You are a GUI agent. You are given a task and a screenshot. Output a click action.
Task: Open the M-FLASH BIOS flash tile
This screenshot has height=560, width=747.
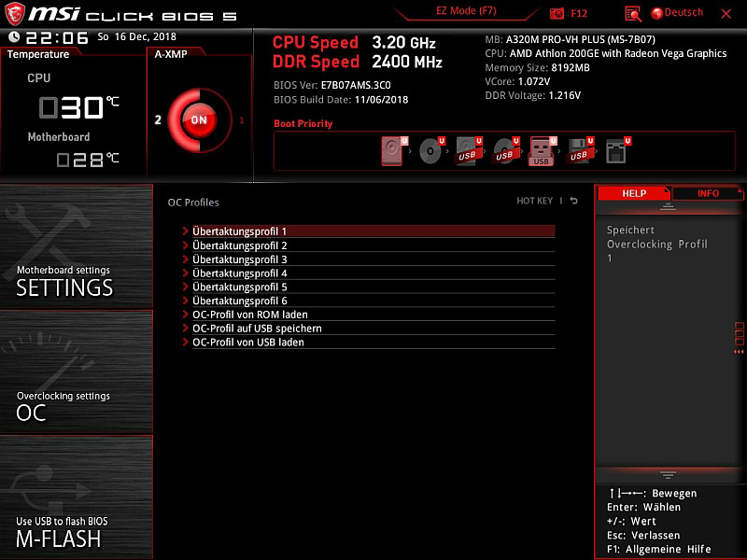[77, 497]
